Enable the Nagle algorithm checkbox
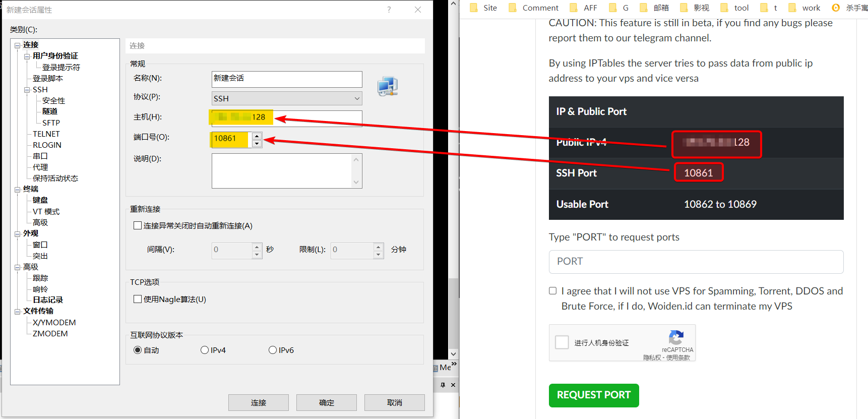The image size is (868, 419). pos(138,299)
